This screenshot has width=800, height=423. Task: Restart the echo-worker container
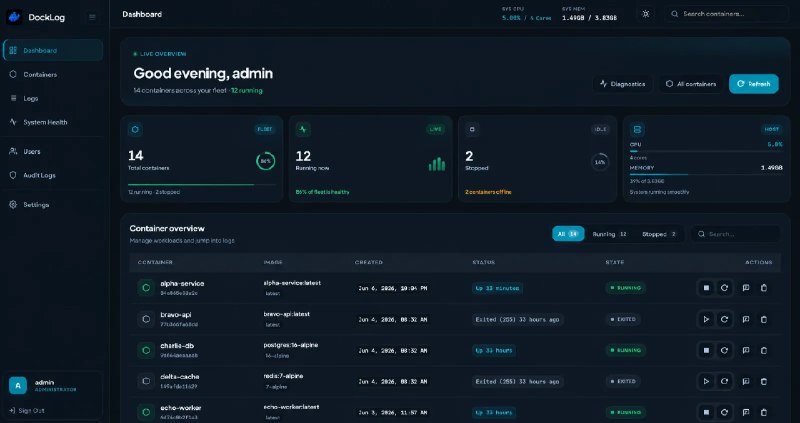724,412
